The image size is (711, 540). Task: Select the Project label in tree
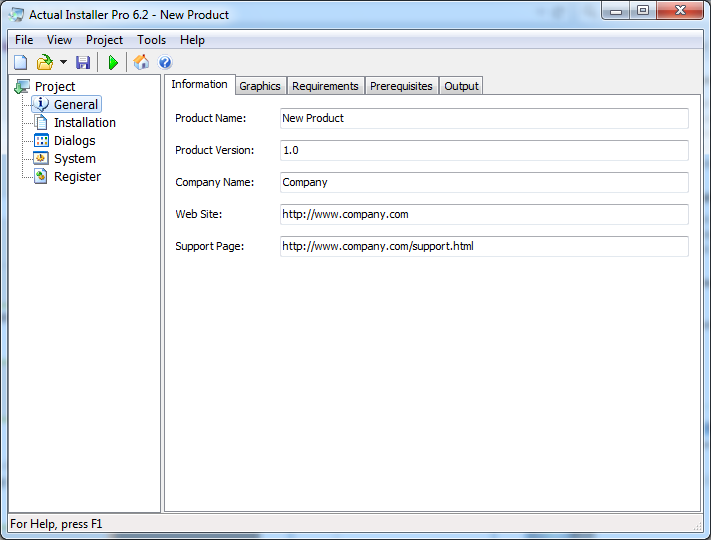point(55,86)
